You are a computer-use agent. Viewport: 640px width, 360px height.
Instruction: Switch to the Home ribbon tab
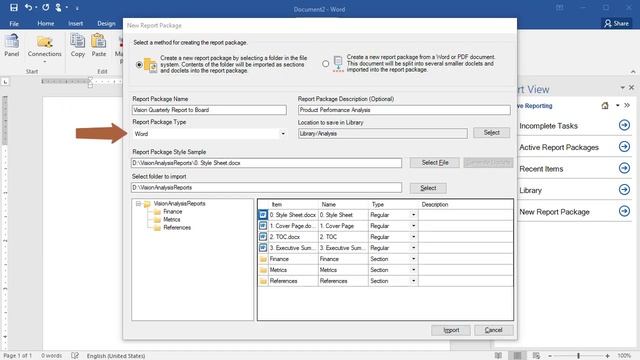pyautogui.click(x=46, y=24)
